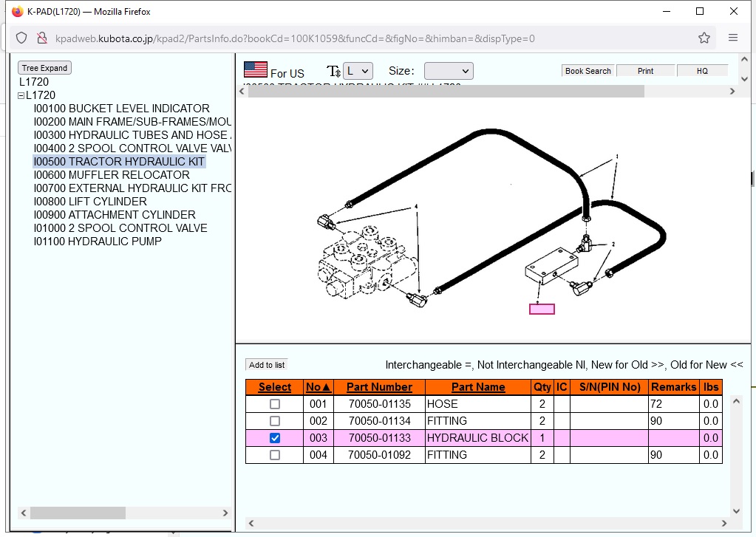Open the Firefox hamburger menu
The image size is (756, 537).
coord(733,38)
